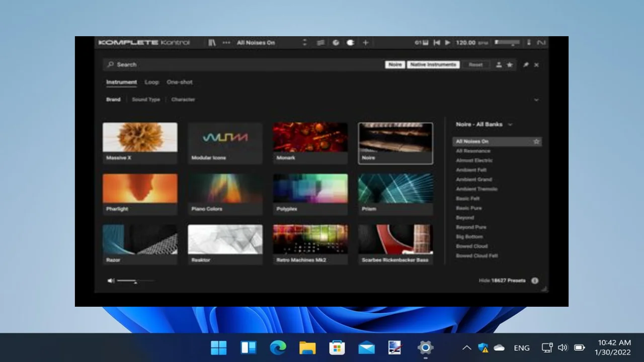Click the round perform panel icon
The image size is (644, 362).
click(x=336, y=43)
